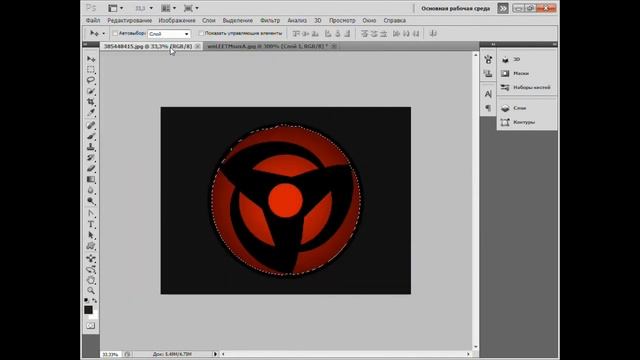Select the Rectangular Marquee tool
Viewport: 640px width, 360px height.
point(91,70)
